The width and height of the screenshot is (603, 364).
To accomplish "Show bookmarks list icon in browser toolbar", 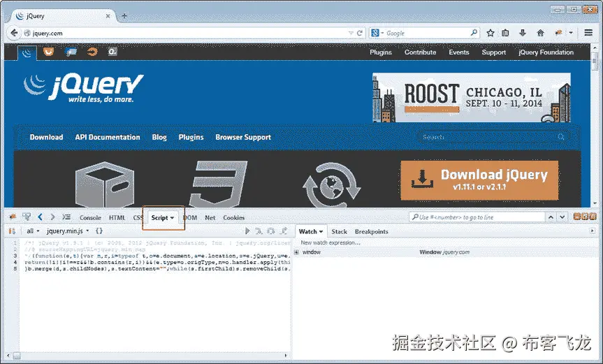I will tap(505, 33).
